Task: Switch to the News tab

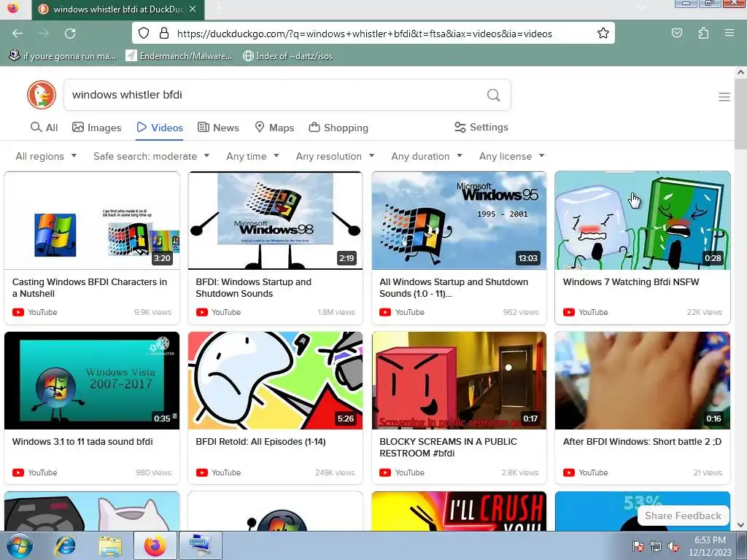Action: [218, 128]
